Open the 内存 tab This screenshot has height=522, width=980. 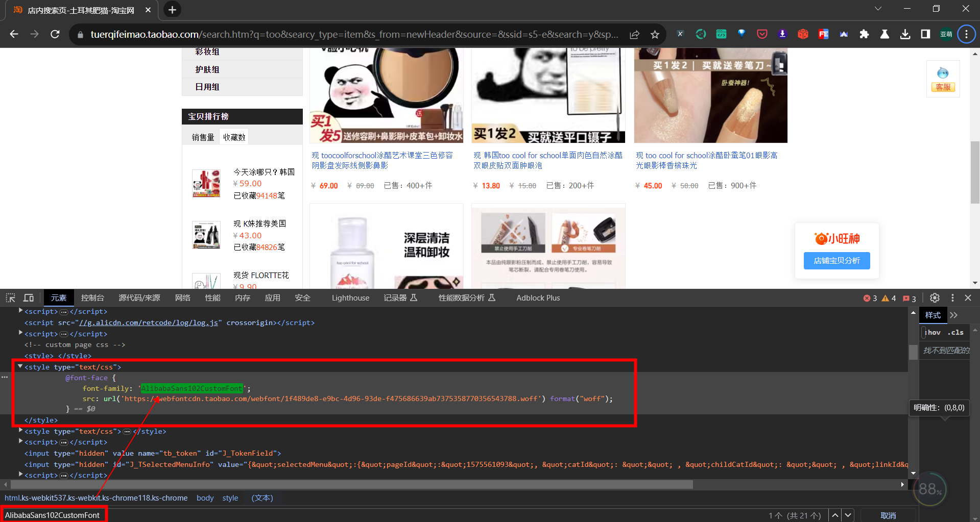tap(243, 298)
